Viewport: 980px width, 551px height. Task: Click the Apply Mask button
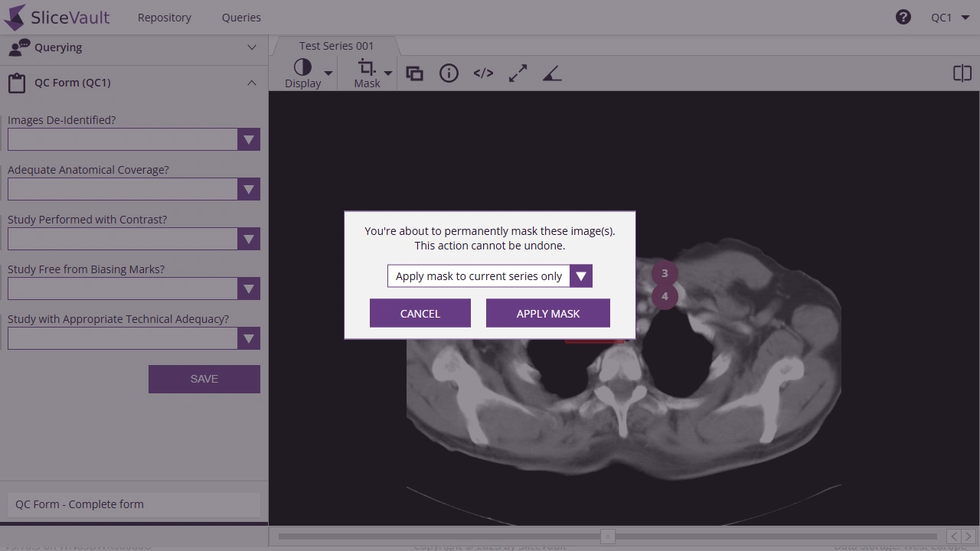[547, 314]
